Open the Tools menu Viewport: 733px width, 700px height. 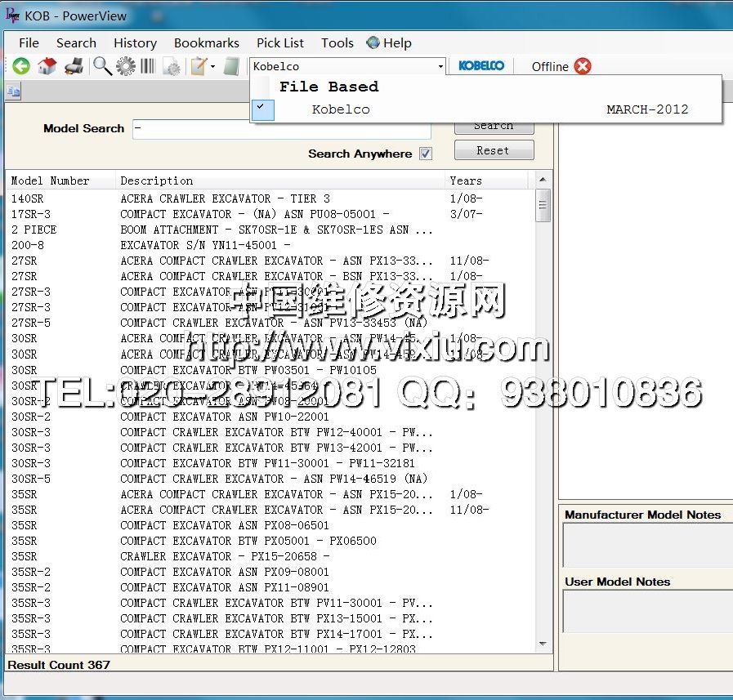click(x=337, y=43)
